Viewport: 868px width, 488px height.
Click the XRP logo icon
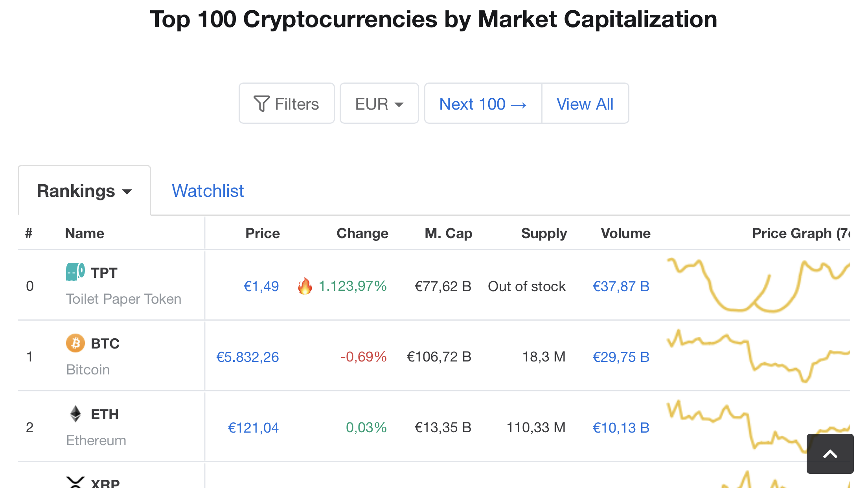pyautogui.click(x=75, y=482)
